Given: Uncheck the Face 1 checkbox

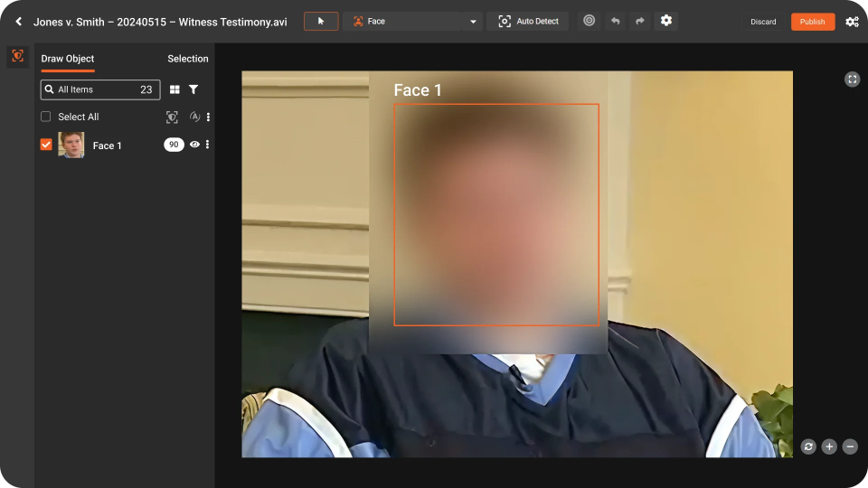Looking at the screenshot, I should [46, 145].
